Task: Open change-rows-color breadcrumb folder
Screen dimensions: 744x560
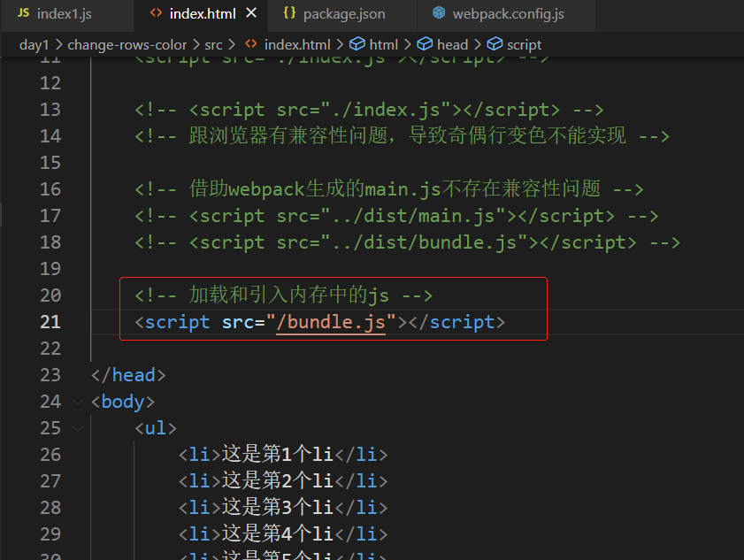Action: 127,44
